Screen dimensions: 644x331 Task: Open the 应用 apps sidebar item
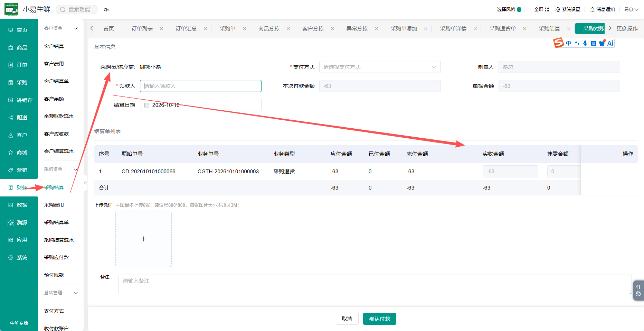pyautogui.click(x=19, y=240)
